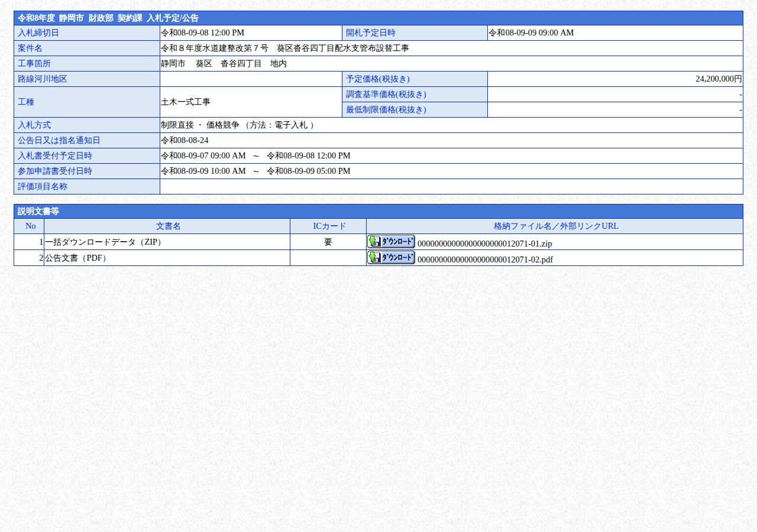Click the 格納ファイル名／外部リンクURL column header

[x=556, y=226]
